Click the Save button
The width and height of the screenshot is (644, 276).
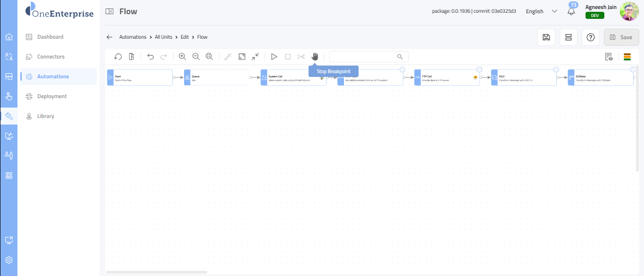coord(621,37)
